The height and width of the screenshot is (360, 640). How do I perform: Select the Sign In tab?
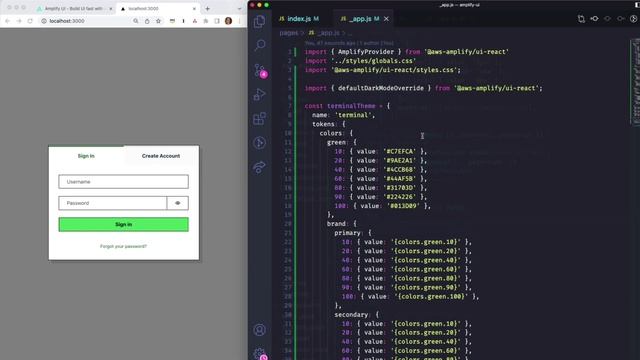point(86,156)
